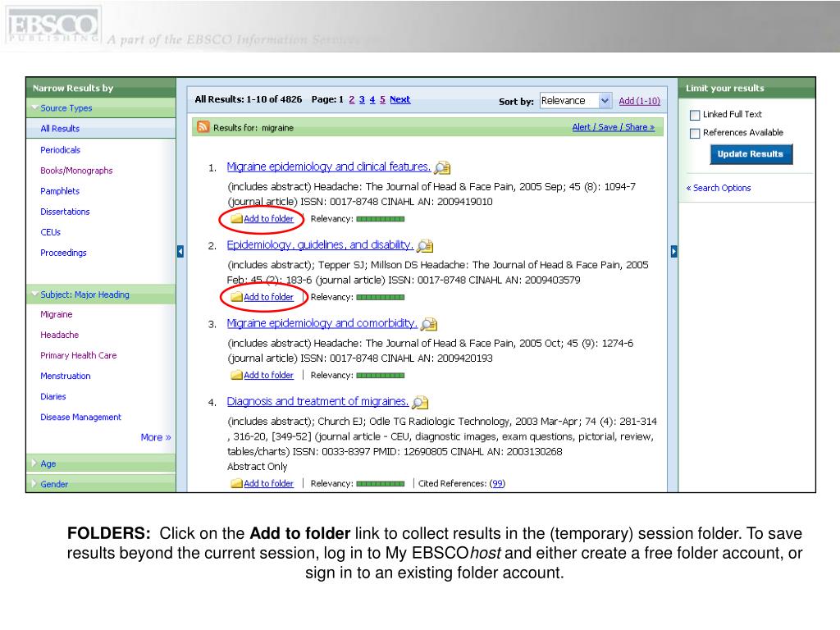Screen dimensions: 840x630
Task: Go to results page 5
Action: point(382,99)
